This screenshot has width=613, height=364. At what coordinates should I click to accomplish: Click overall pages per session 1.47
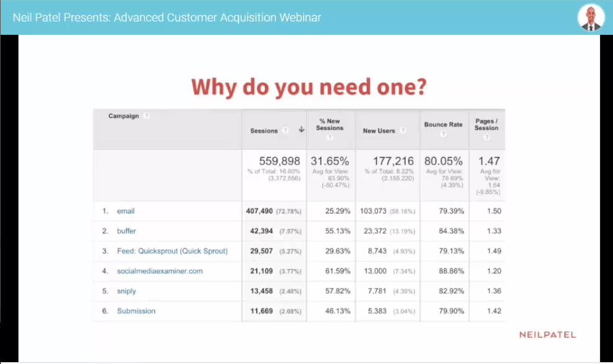click(x=489, y=161)
